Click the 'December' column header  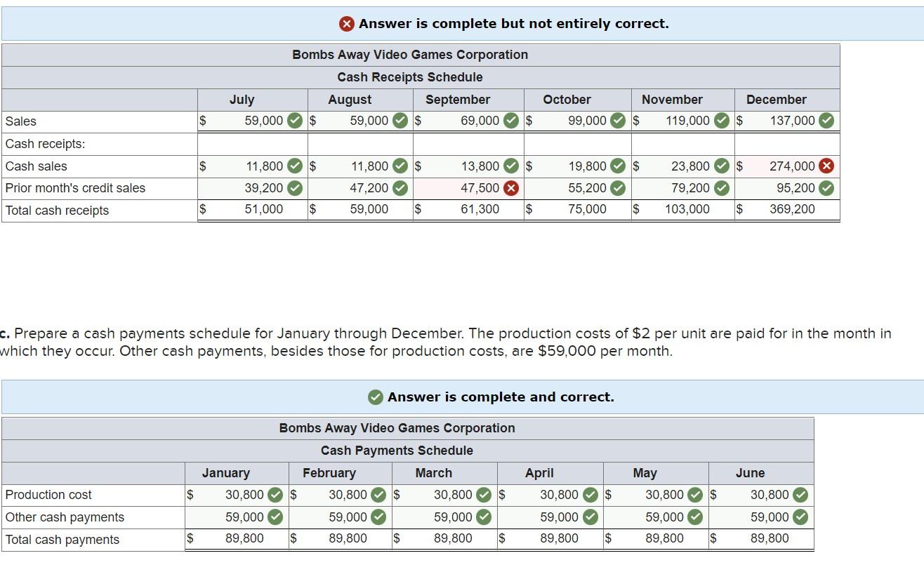coord(777,100)
